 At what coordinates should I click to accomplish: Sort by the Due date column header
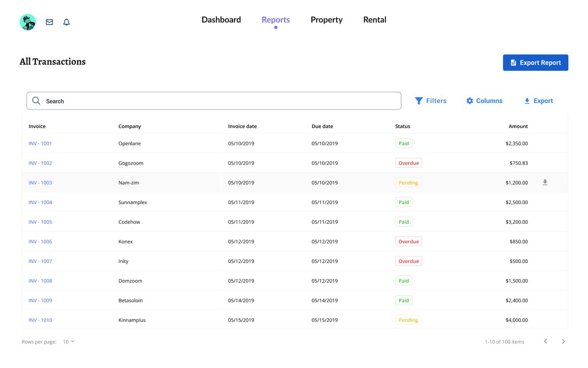click(x=322, y=126)
